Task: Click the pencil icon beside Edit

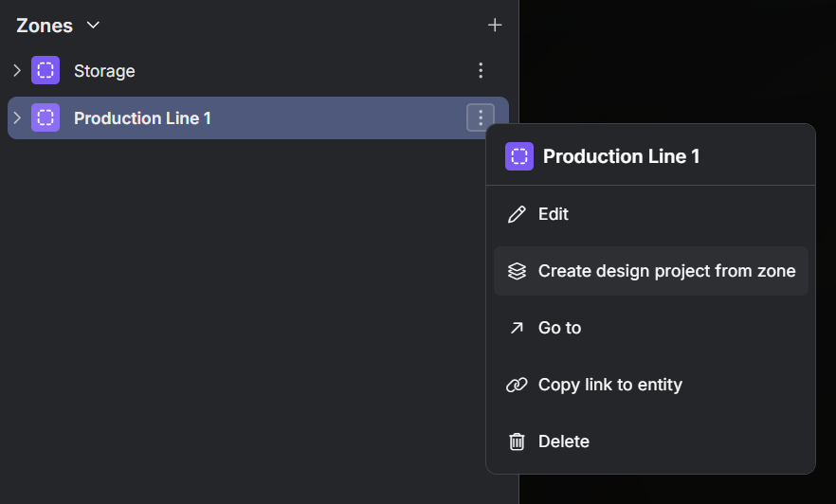Action: pos(517,214)
